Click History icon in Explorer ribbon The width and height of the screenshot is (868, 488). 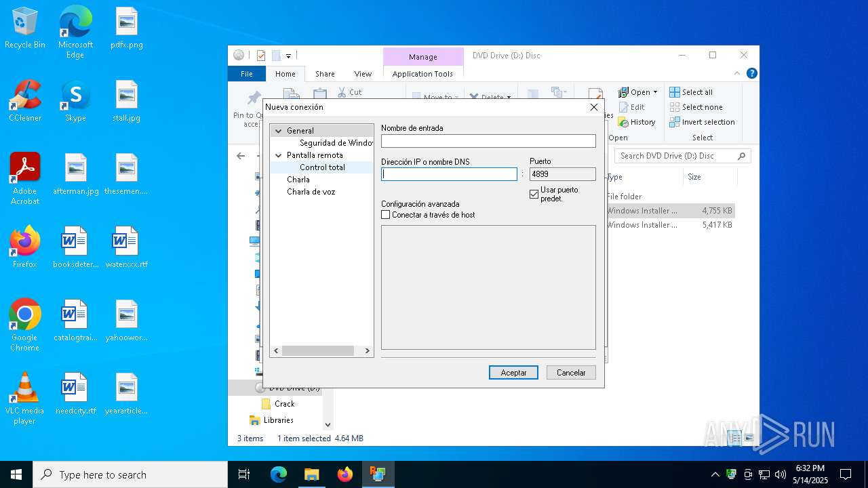[x=637, y=122]
